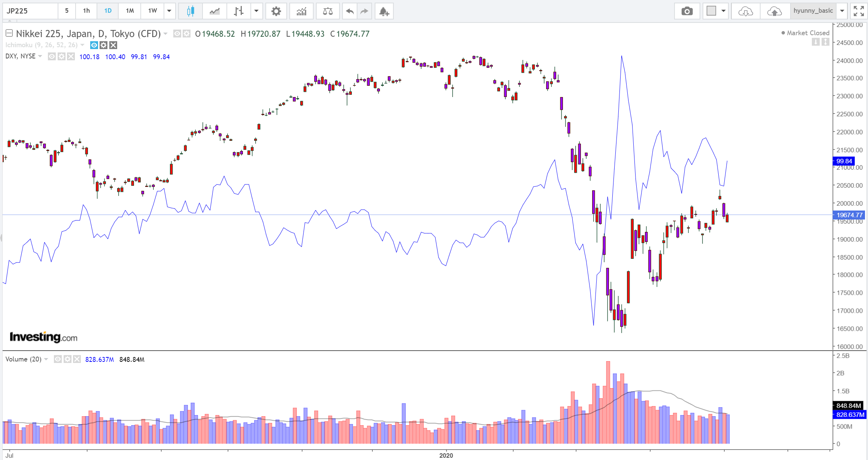Click the hyunny_basic layout name
Screen dimensions: 868x460
click(813, 11)
